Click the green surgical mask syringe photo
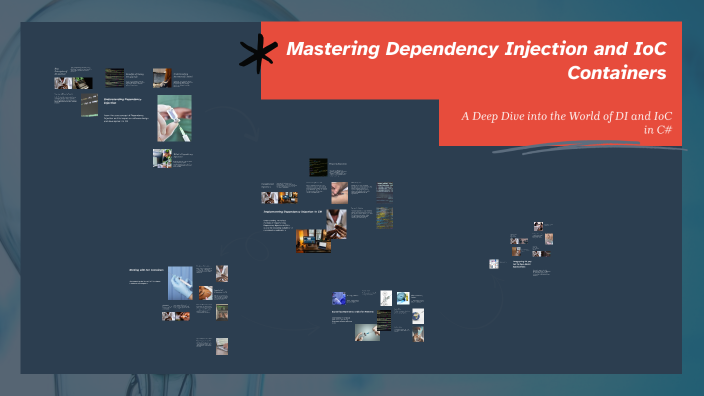The image size is (704, 396). pos(174,118)
